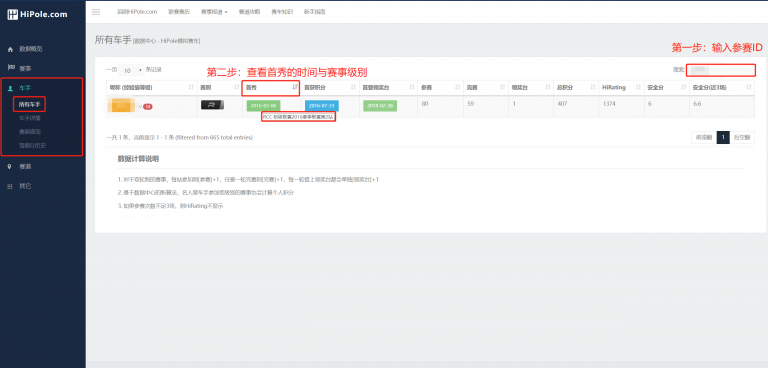Click the filtered entries count text below the table

pyautogui.click(x=179, y=138)
